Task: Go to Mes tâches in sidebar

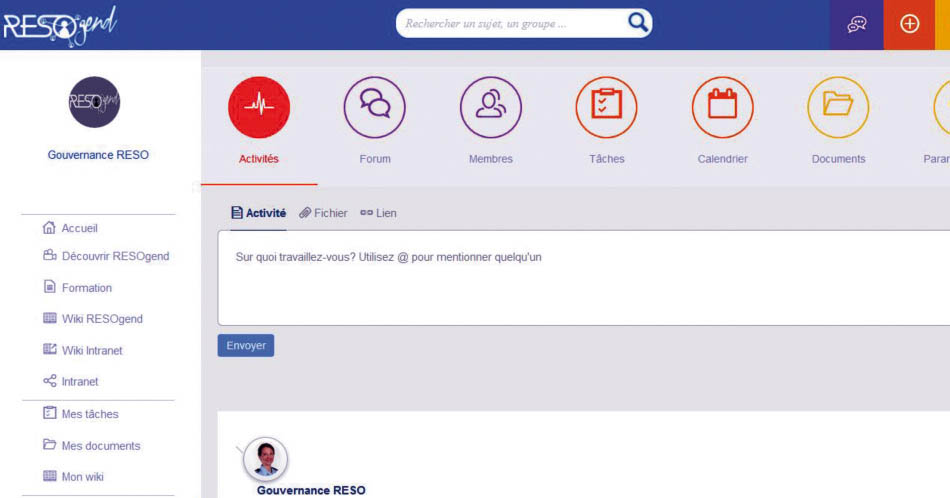Action: click(81, 414)
